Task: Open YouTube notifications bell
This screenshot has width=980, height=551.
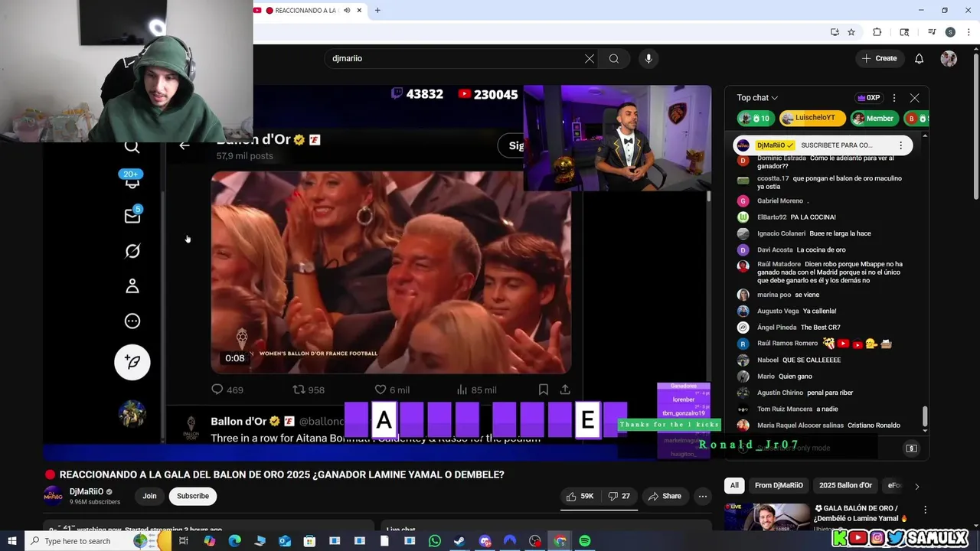Action: point(919,58)
